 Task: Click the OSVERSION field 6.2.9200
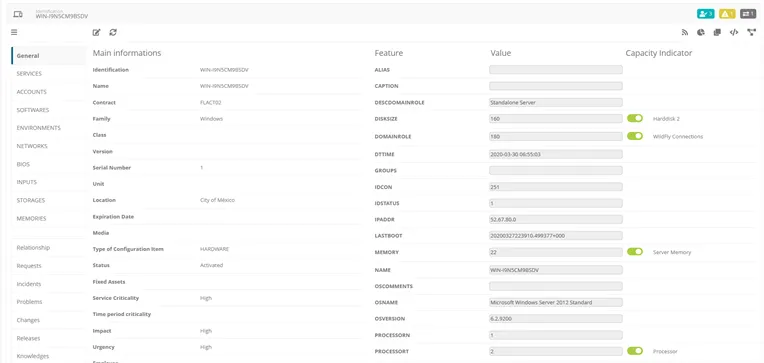pyautogui.click(x=555, y=319)
